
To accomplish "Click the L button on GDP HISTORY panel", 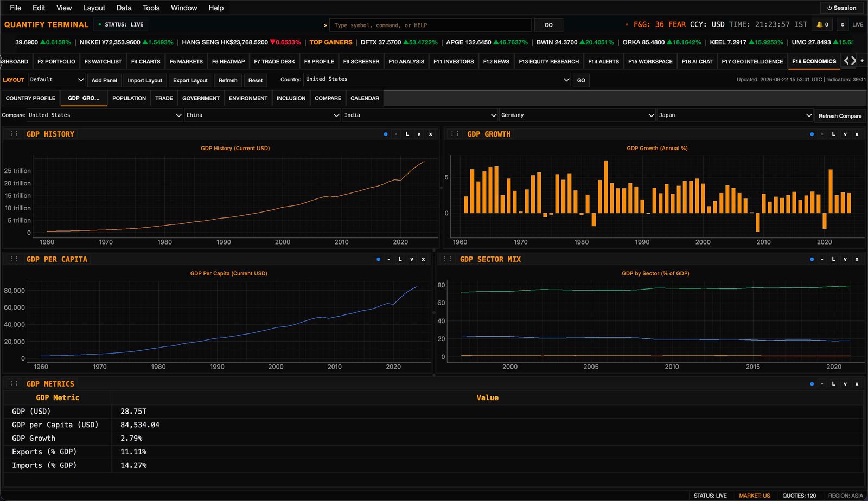I will tap(407, 134).
